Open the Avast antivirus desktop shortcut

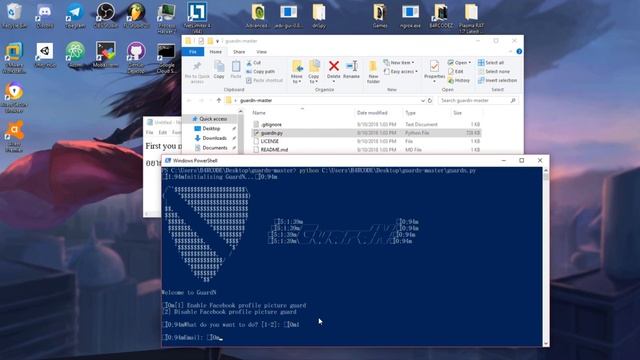pyautogui.click(x=14, y=136)
